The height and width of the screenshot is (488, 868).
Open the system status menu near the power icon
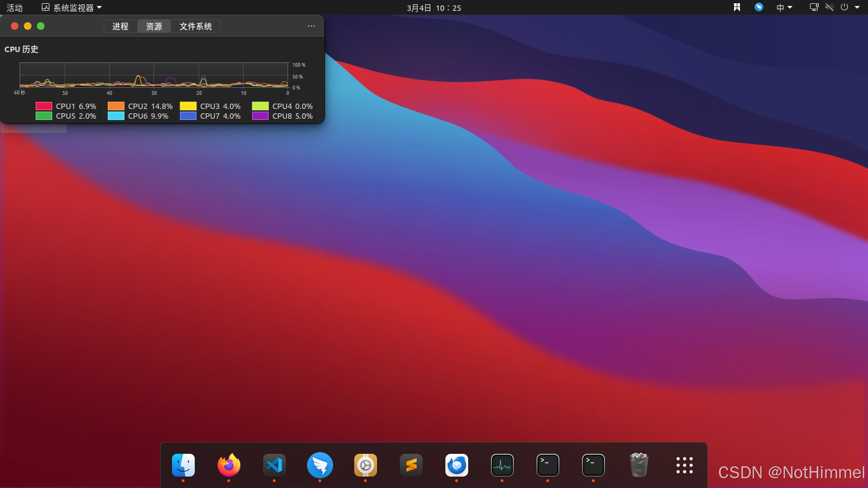[x=845, y=8]
